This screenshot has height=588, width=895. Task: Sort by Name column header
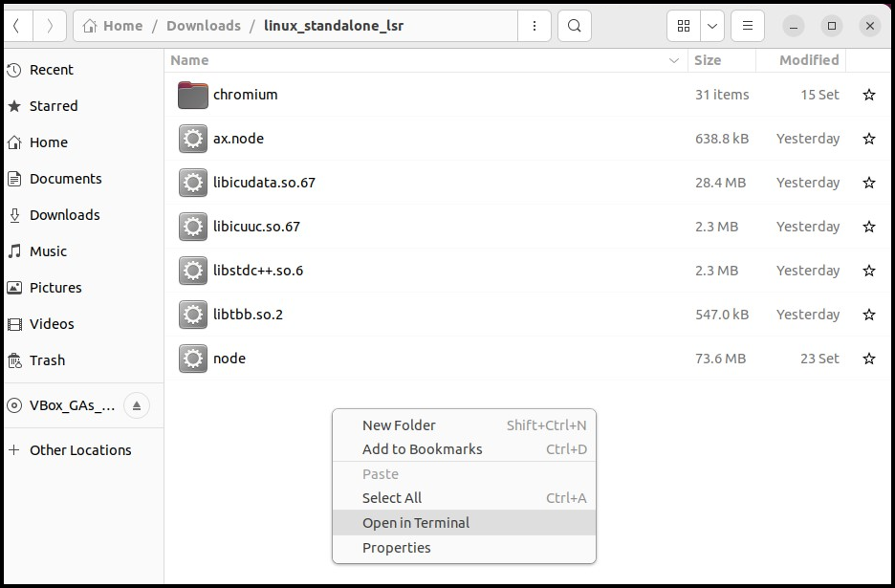coord(189,60)
